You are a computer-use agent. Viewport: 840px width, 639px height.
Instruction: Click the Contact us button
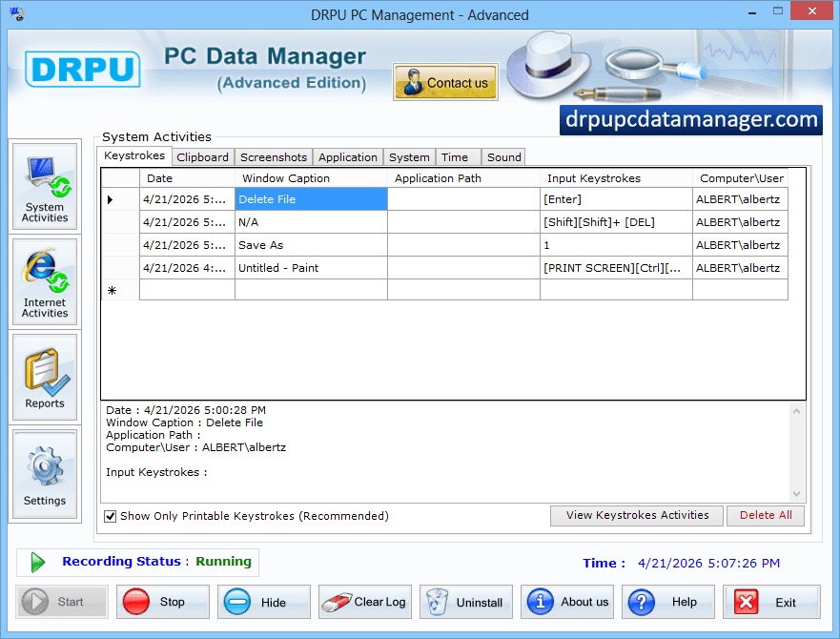click(x=445, y=82)
